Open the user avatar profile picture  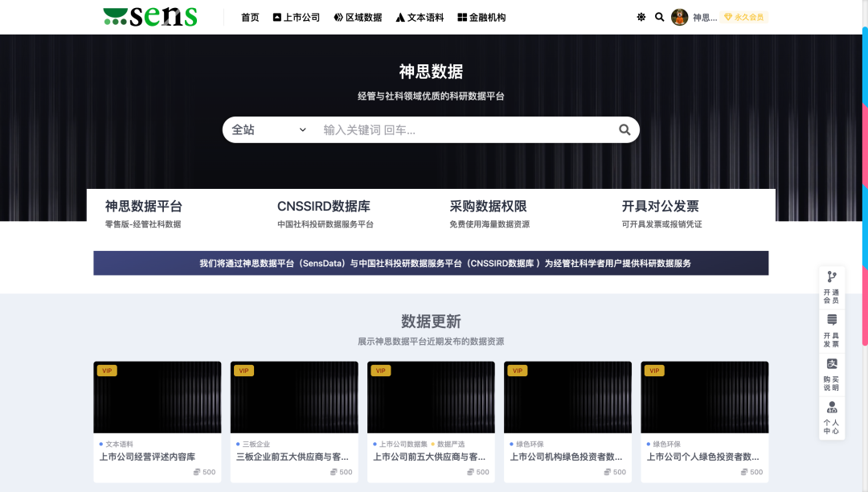(x=679, y=17)
